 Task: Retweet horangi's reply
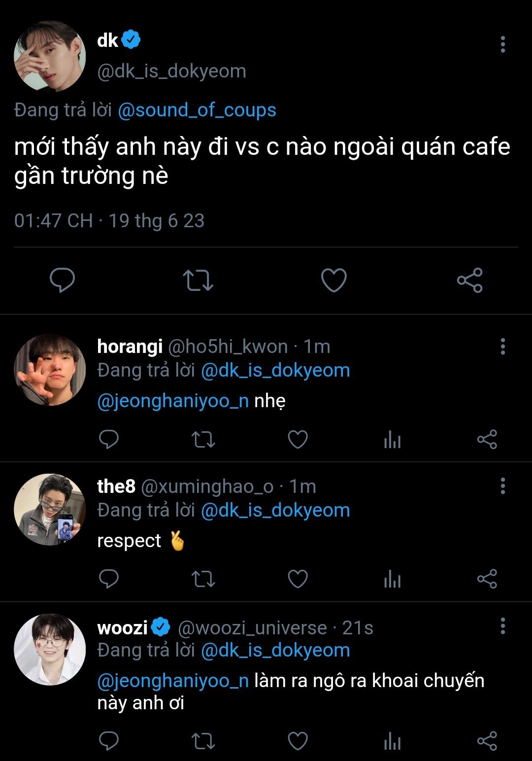[x=203, y=439]
